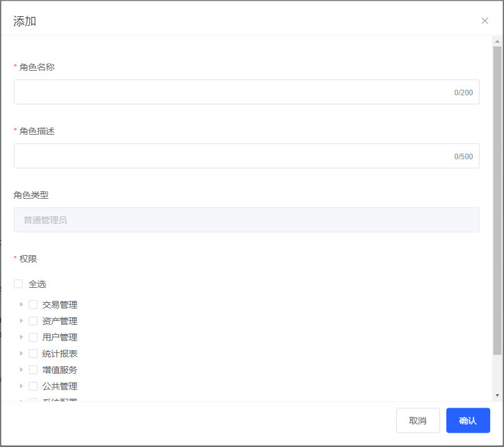Screen dimensions: 504x447
Task: Tick the 资产管理 checkbox
Action: point(33,321)
